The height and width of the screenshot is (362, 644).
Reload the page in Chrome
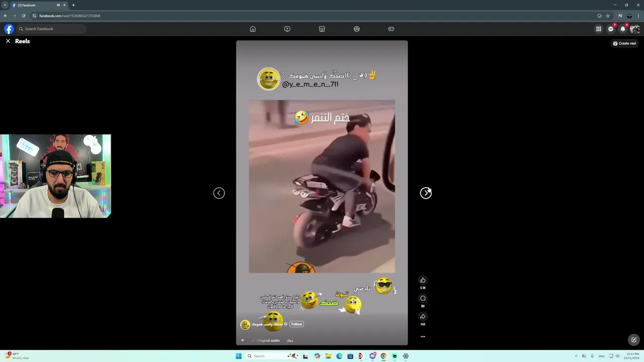point(23,16)
